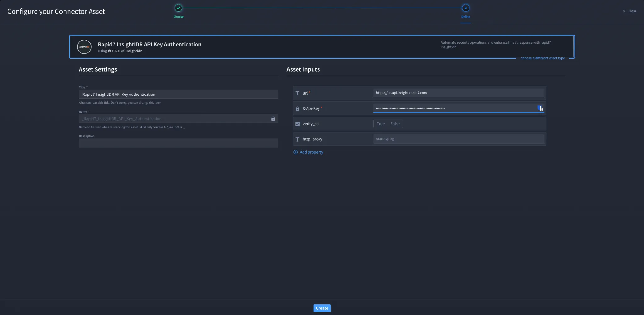
Task: Click the http_proxy property label
Action: coord(312,139)
